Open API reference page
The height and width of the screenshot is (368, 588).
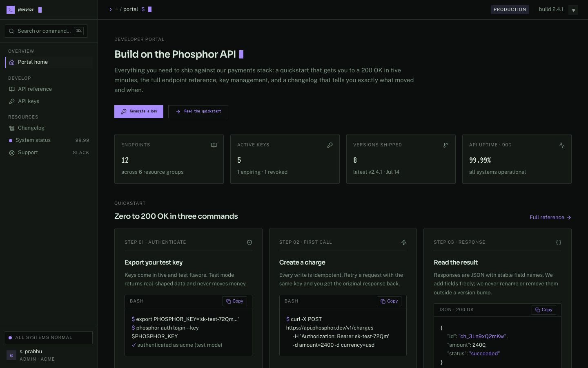click(49, 89)
